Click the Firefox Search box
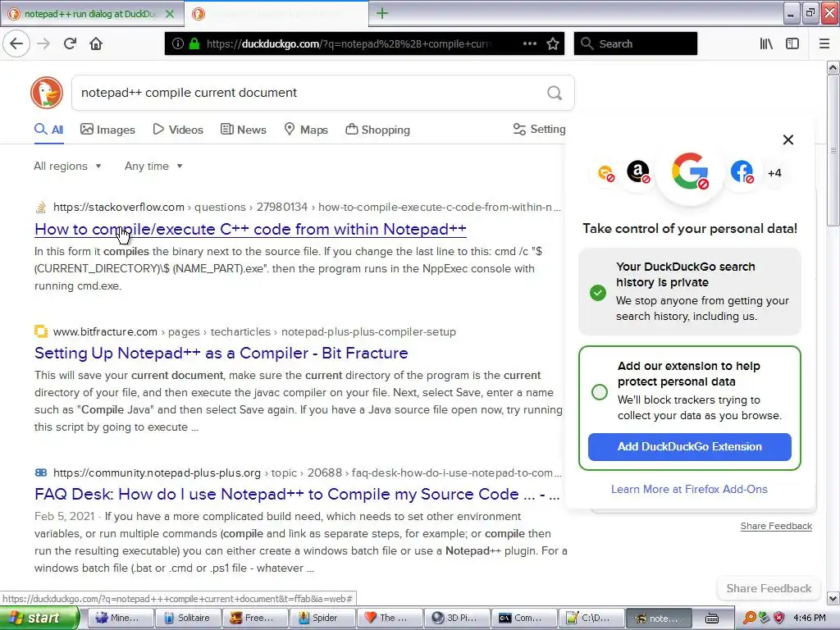Screen dimensions: 840x630 click(636, 43)
